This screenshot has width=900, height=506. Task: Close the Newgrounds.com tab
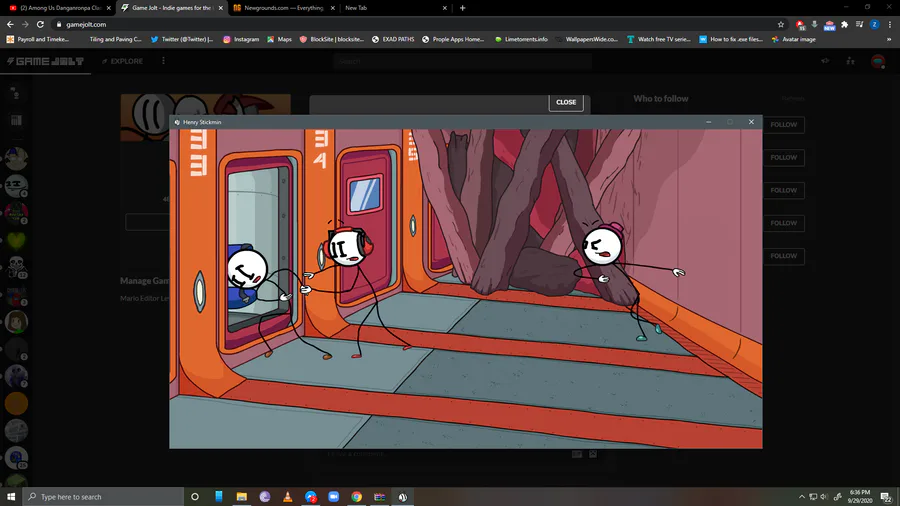click(x=332, y=8)
